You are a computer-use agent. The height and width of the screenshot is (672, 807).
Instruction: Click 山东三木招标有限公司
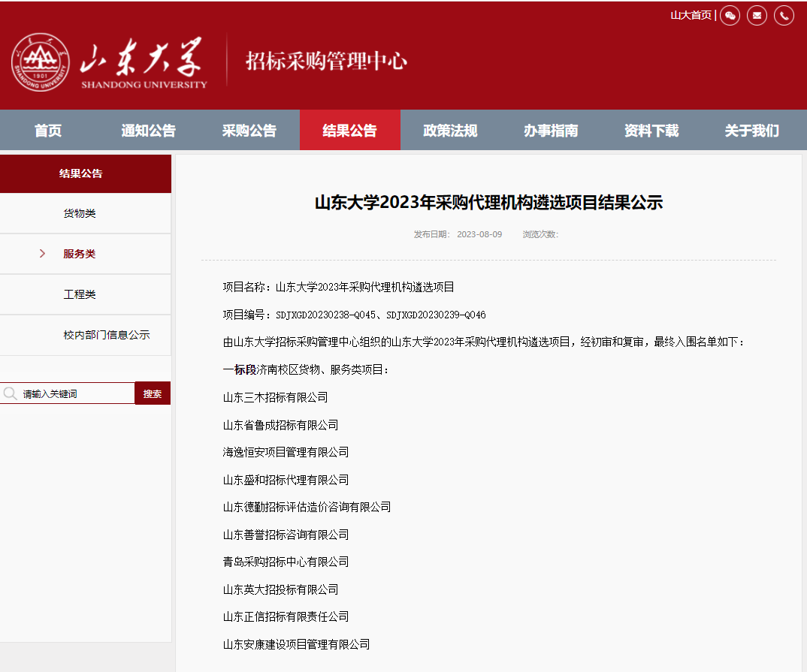275,397
